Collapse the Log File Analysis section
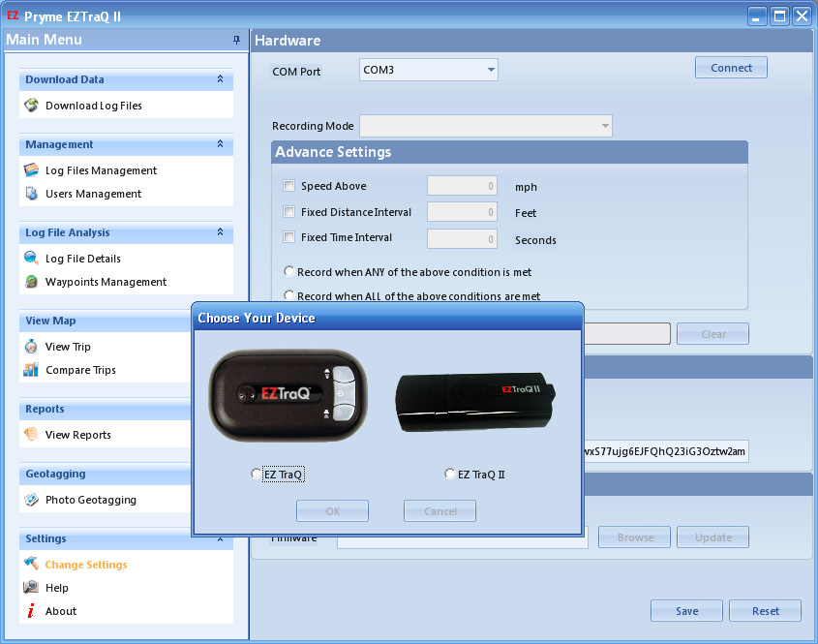 (x=220, y=231)
